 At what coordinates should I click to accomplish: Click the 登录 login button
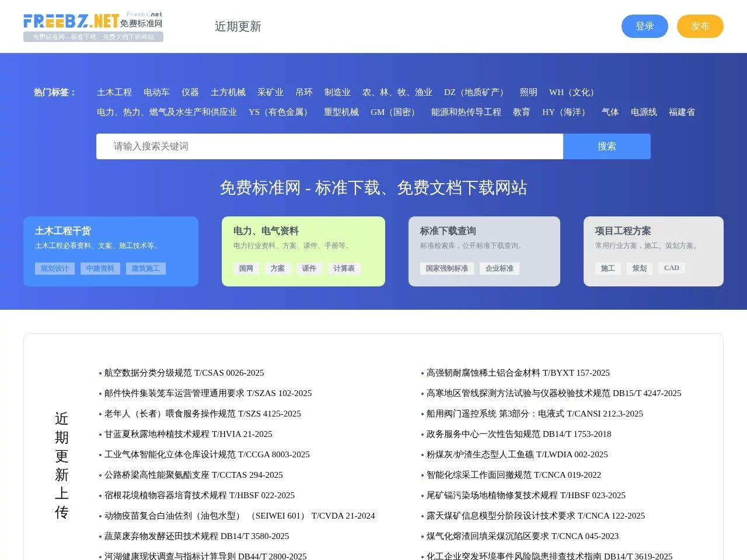(x=644, y=26)
